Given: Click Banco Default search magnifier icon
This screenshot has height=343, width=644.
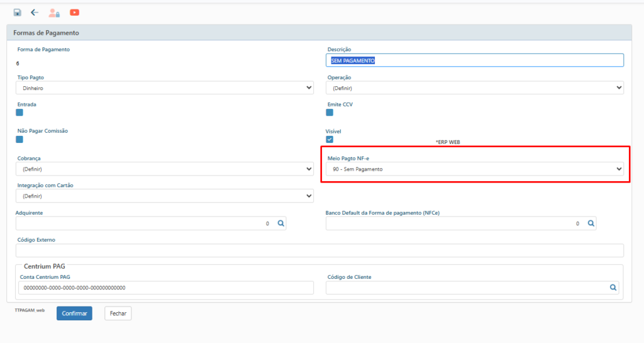Looking at the screenshot, I should pos(591,223).
